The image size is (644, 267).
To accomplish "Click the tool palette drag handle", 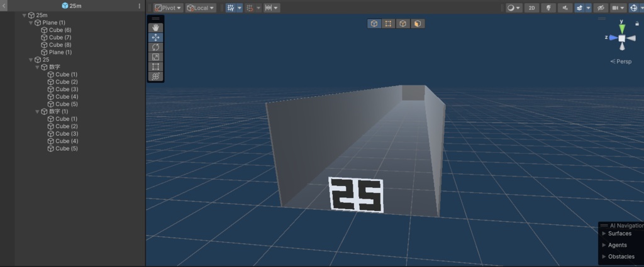I will click(x=156, y=18).
